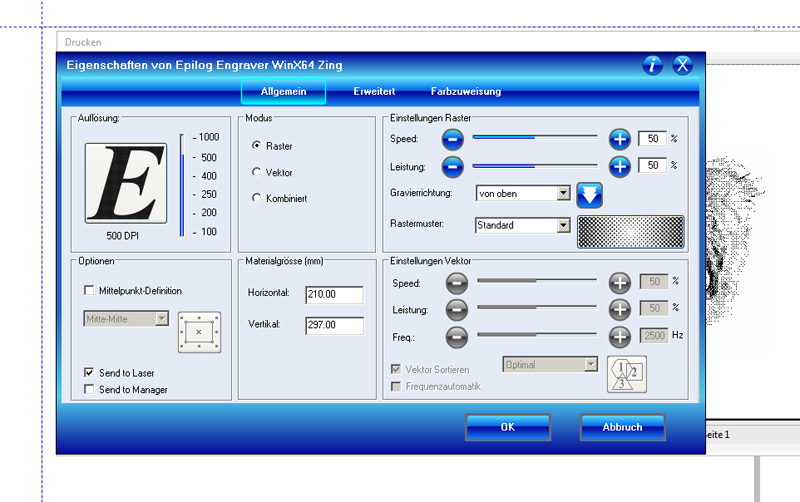Screen dimensions: 800x502
Task: Select the Kombiniert mode radio button
Action: tap(257, 199)
